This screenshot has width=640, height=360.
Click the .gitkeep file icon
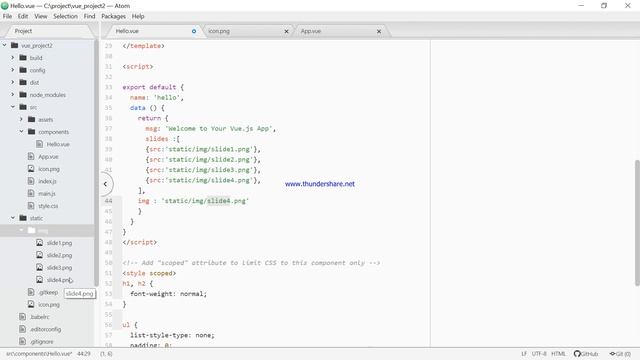point(31,292)
